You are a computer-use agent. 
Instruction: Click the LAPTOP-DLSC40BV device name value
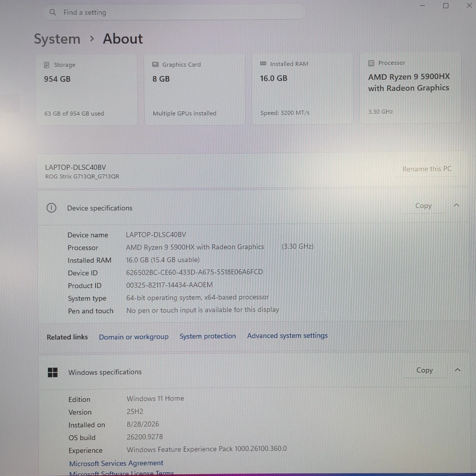[156, 235]
